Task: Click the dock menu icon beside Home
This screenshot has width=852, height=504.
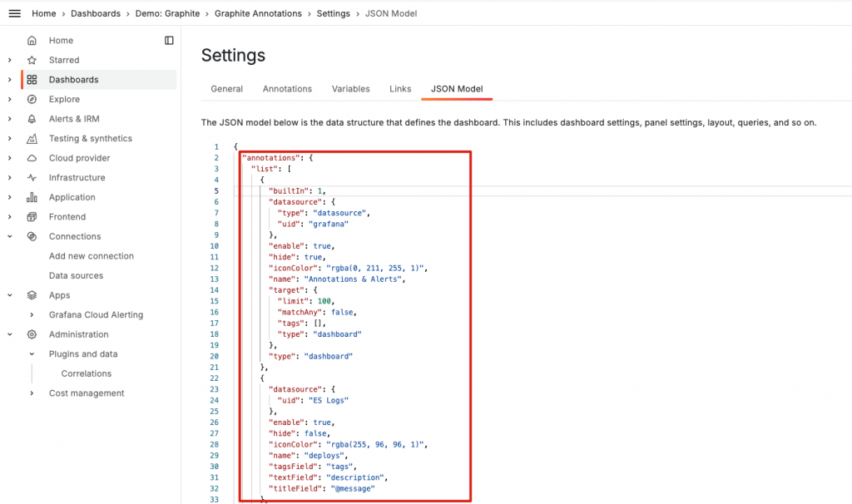Action: pyautogui.click(x=169, y=40)
